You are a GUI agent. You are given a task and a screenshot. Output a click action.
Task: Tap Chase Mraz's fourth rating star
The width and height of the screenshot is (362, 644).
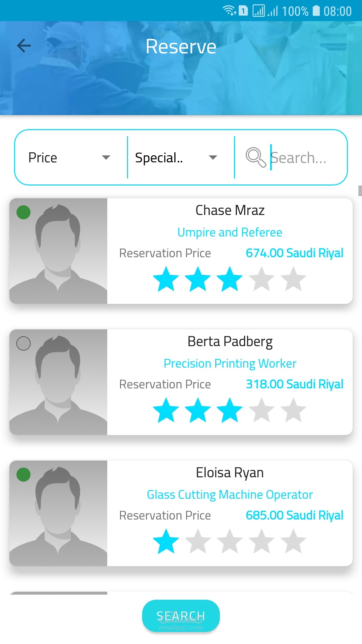pos(262,279)
